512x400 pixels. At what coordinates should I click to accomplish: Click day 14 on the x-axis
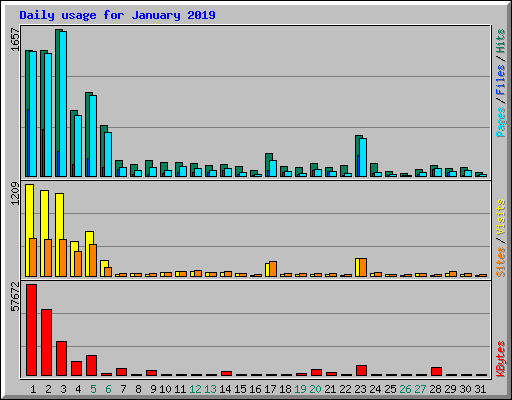225,389
